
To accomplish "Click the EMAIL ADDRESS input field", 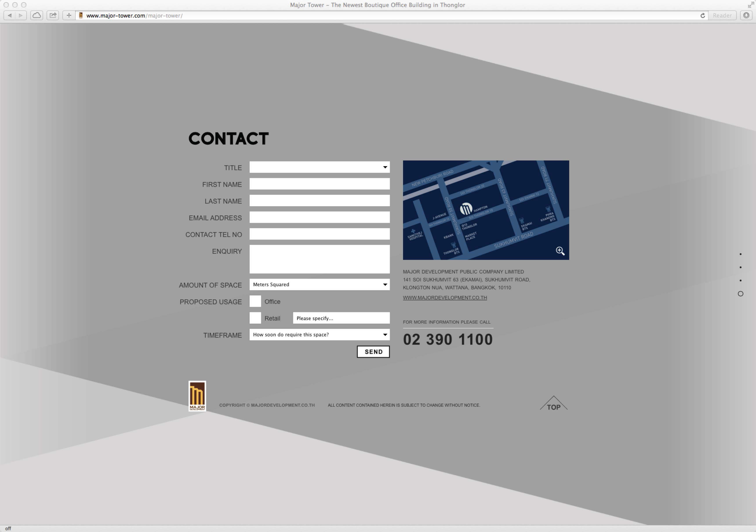I will pyautogui.click(x=319, y=217).
